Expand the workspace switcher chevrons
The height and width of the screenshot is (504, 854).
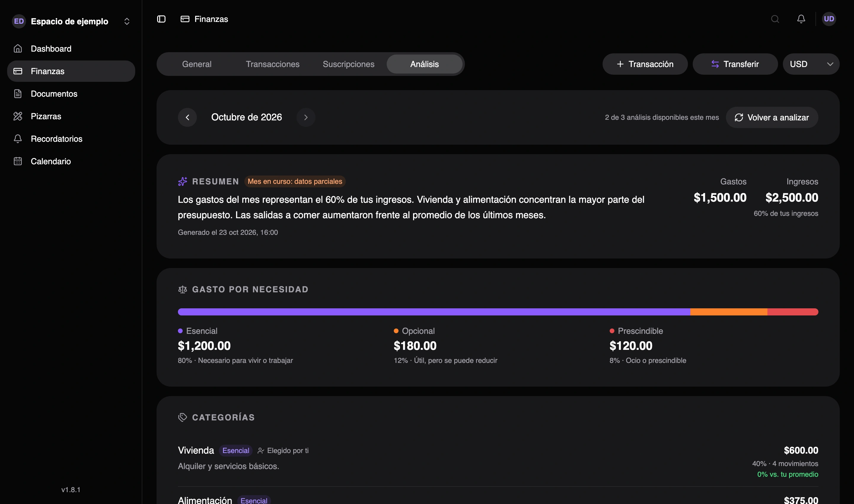point(127,21)
